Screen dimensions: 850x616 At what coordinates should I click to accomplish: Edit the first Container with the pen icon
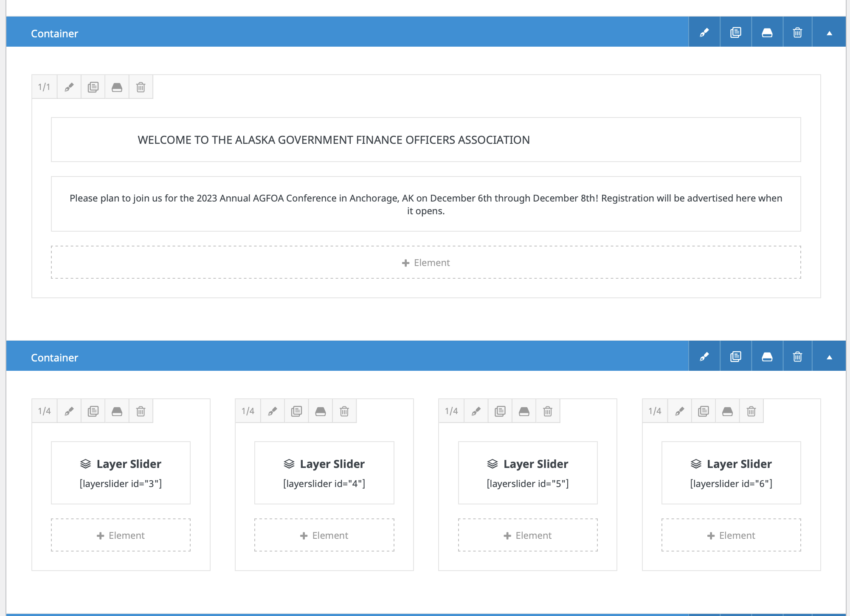704,32
